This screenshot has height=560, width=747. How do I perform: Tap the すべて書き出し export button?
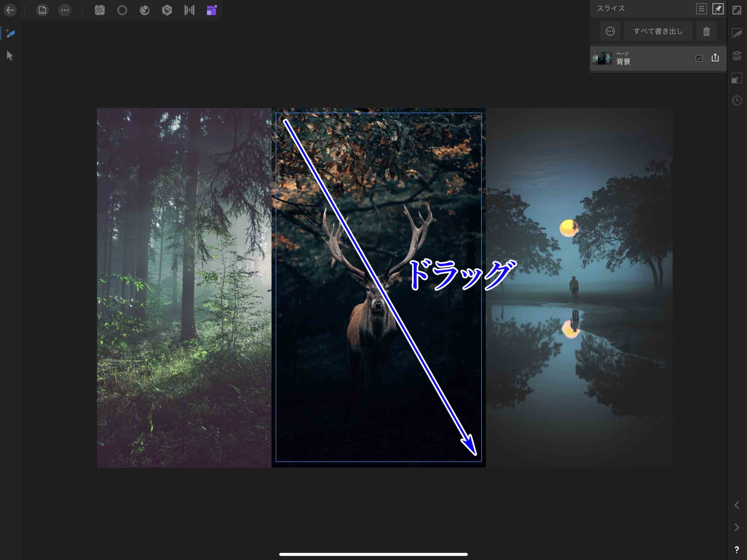(x=657, y=31)
